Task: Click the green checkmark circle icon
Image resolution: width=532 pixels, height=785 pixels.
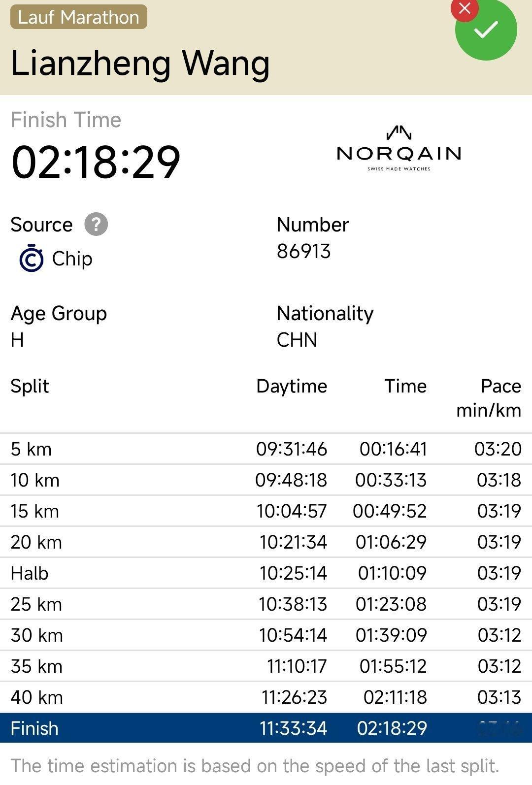Action: [486, 29]
